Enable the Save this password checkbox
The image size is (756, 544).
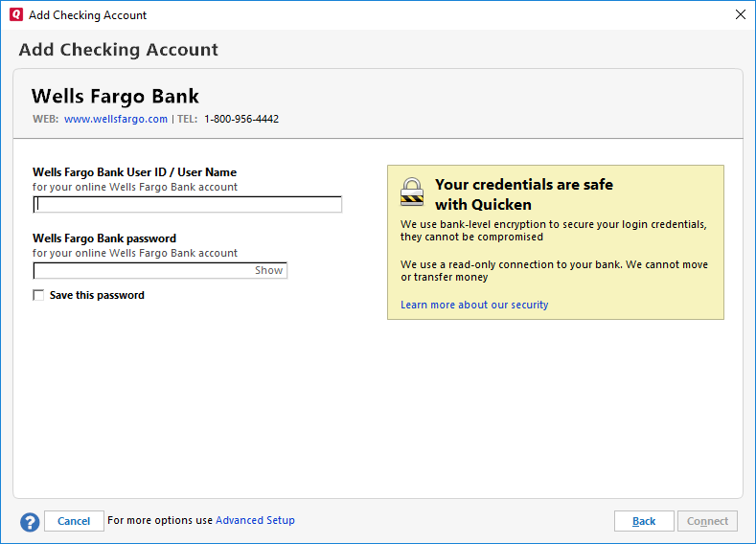[x=38, y=295]
